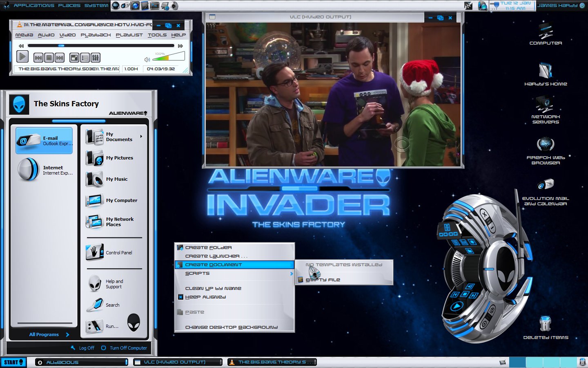This screenshot has width=588, height=368.
Task: Click the Log Off button
Action: click(82, 348)
